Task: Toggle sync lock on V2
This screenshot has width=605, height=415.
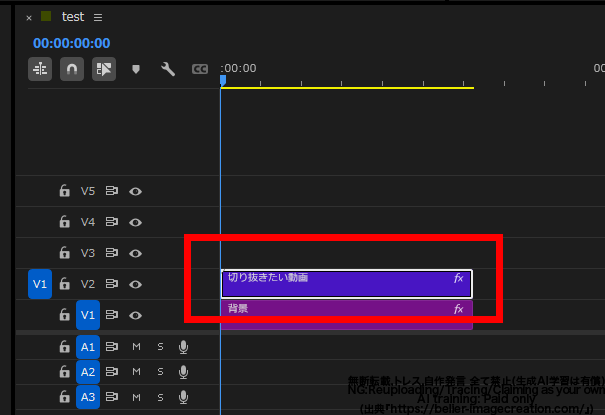Action: pyautogui.click(x=112, y=284)
